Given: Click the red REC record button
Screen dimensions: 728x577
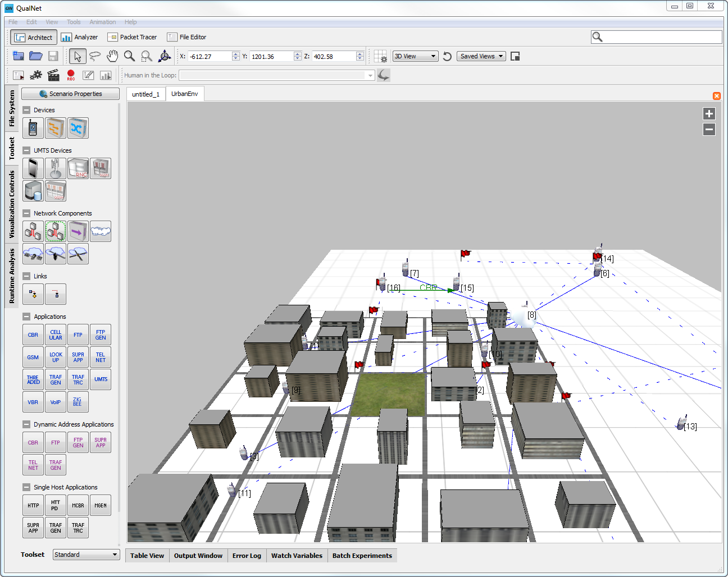Looking at the screenshot, I should pyautogui.click(x=71, y=75).
